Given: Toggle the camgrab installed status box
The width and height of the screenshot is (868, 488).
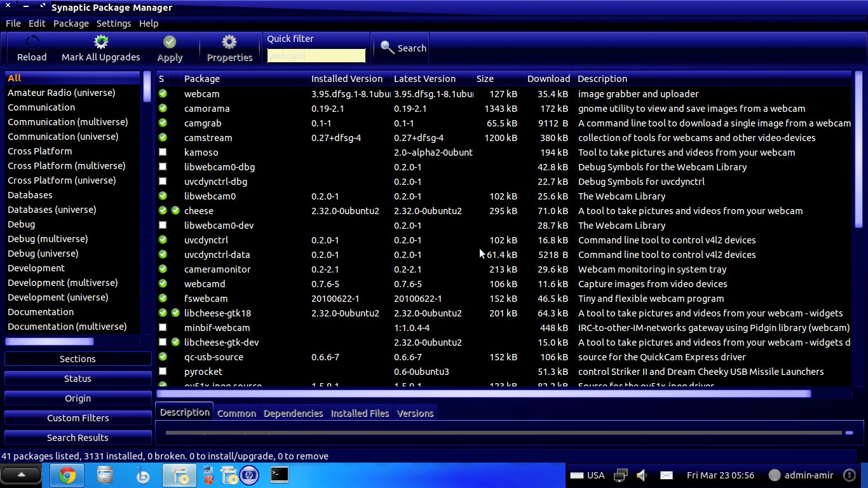Looking at the screenshot, I should pyautogui.click(x=163, y=123).
